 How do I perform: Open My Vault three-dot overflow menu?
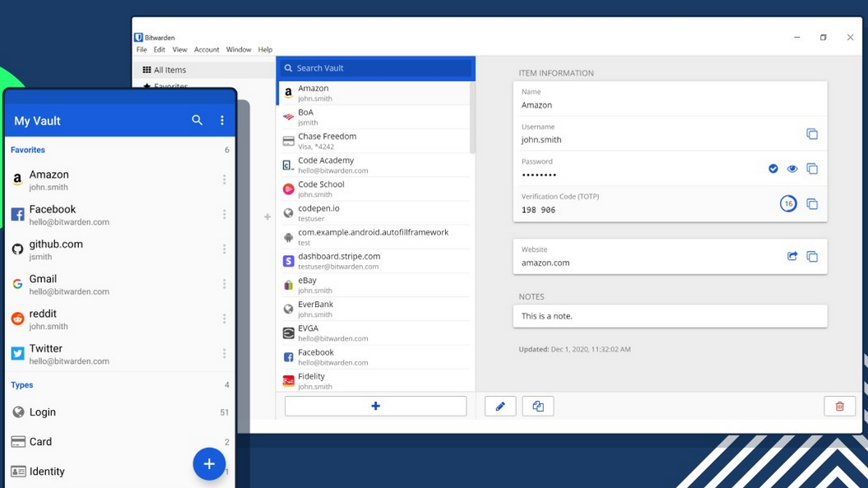(222, 120)
